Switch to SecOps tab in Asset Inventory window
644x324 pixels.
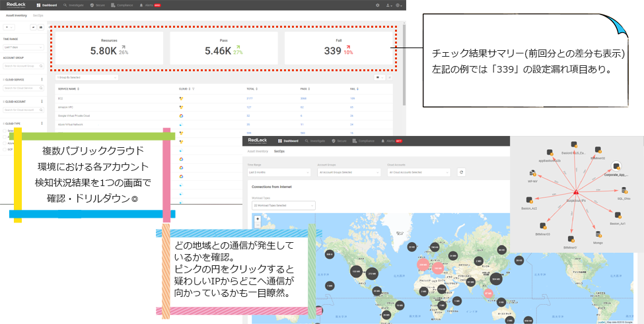[38, 15]
